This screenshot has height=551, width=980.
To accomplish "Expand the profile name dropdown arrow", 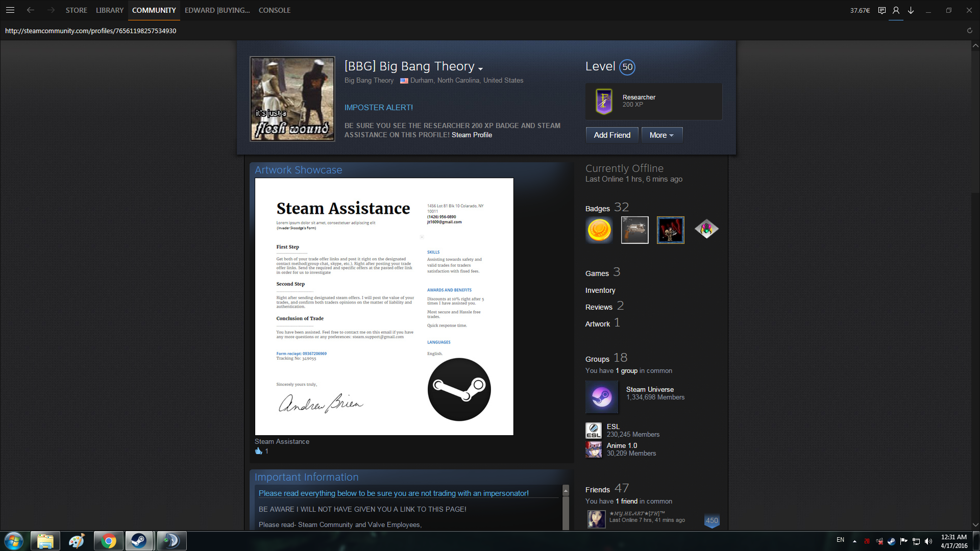I will tap(480, 68).
